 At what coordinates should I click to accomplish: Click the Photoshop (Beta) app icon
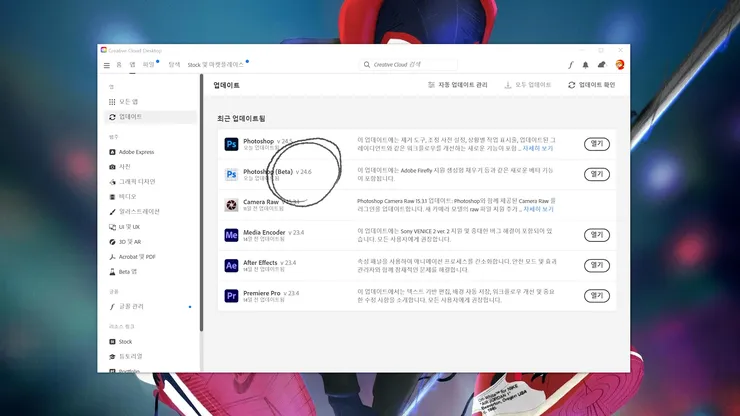coord(231,174)
